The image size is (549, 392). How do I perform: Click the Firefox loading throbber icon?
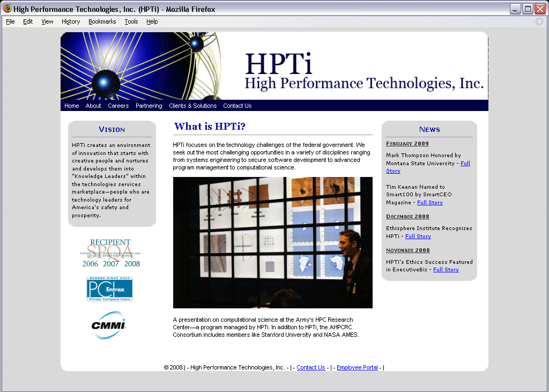point(539,21)
